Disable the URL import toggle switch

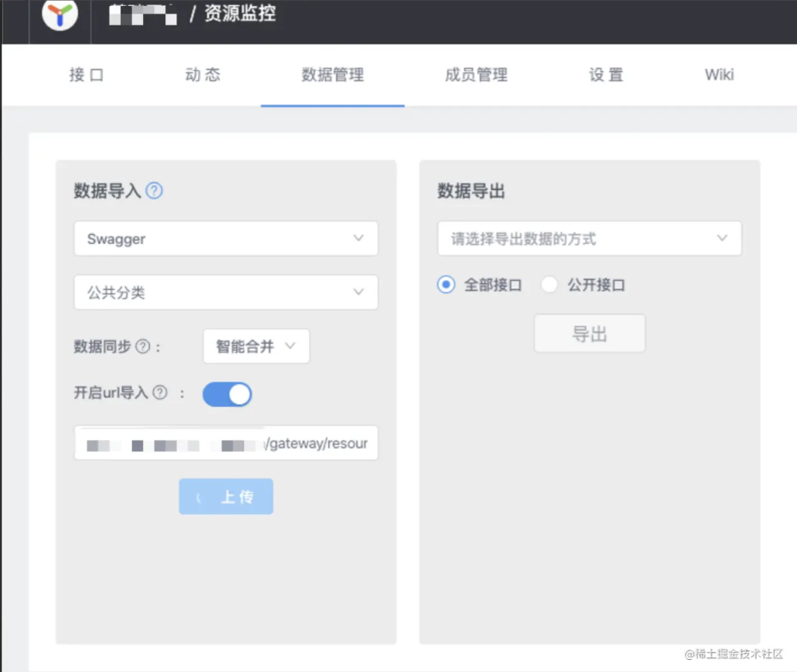tap(227, 394)
